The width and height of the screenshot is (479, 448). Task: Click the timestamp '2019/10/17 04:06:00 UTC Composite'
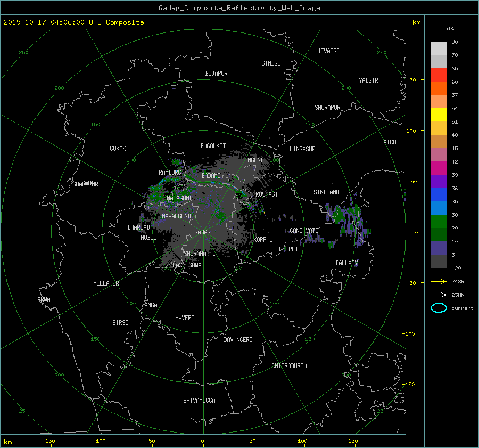(73, 22)
